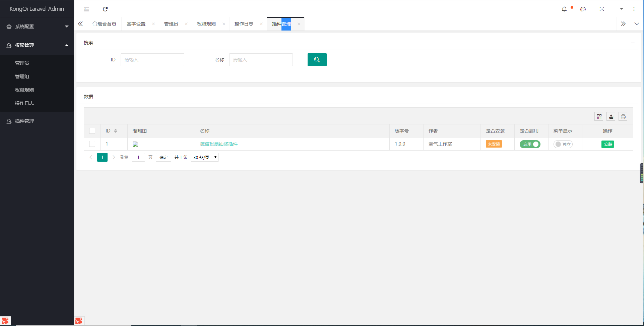
Task: Open 权限规则 in the sidebar
Action: click(24, 90)
